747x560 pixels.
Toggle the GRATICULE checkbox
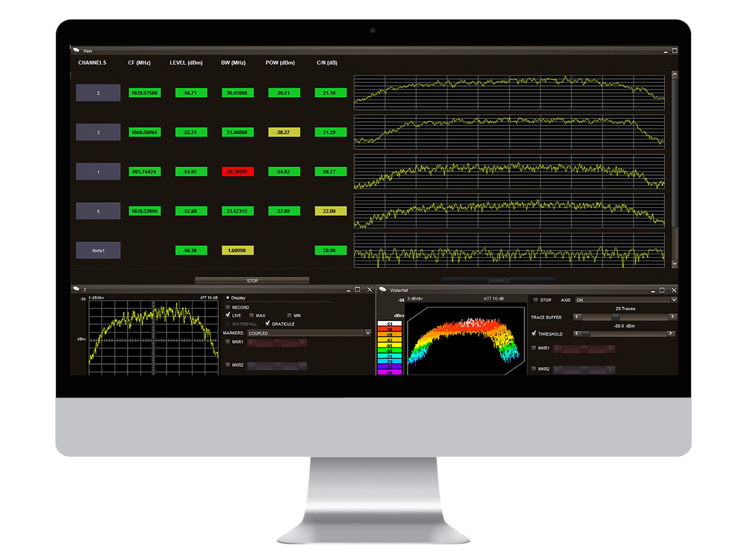[268, 324]
